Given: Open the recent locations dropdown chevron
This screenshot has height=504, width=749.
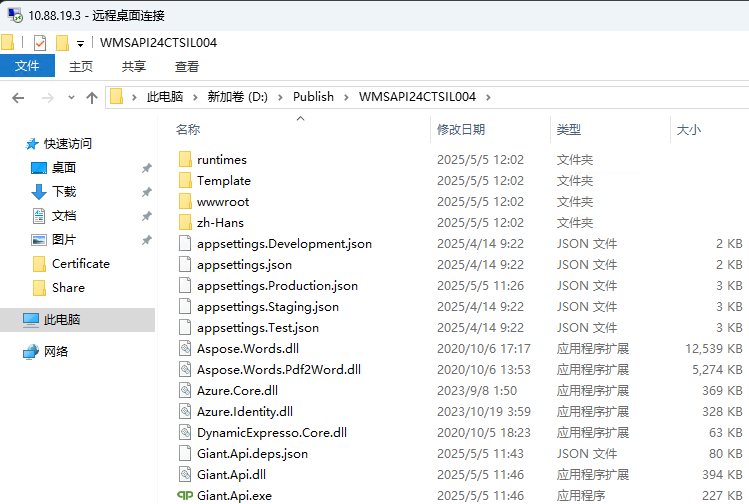Looking at the screenshot, I should (71, 98).
